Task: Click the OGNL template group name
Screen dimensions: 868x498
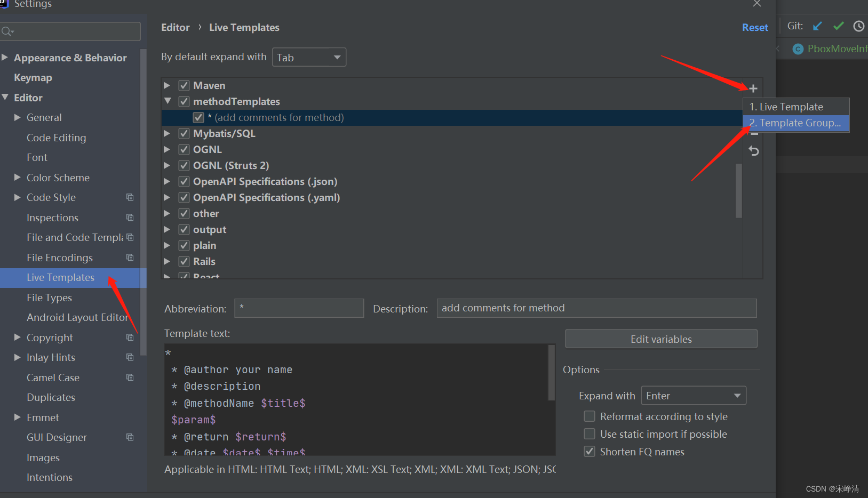Action: click(208, 149)
